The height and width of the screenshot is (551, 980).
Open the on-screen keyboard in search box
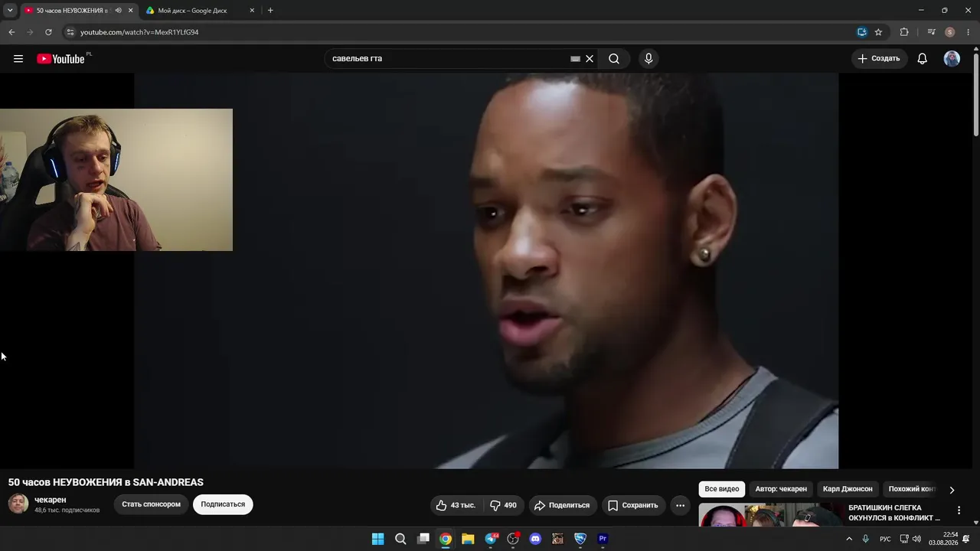point(575,59)
